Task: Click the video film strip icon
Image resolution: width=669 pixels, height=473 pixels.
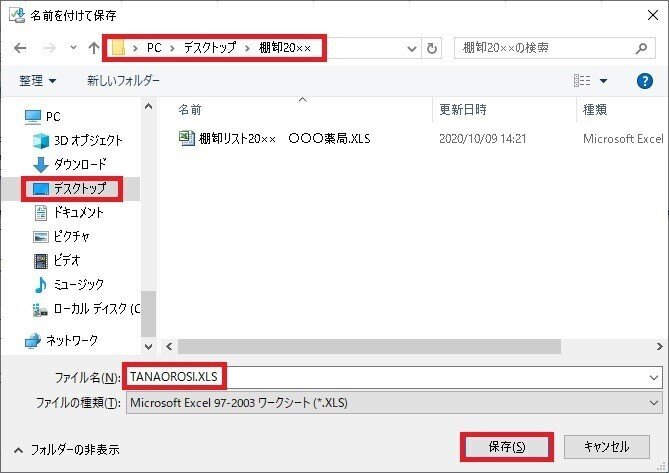Action: coord(41,261)
